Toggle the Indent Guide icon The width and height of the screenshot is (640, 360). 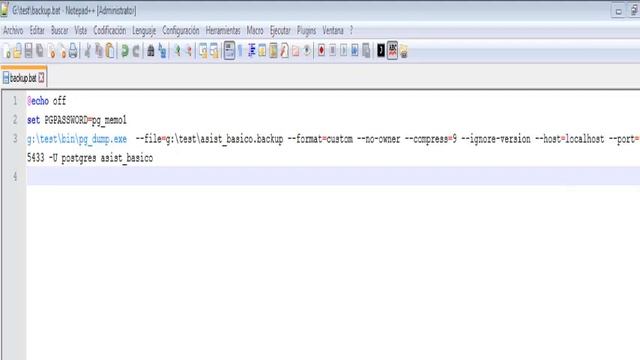(251, 51)
